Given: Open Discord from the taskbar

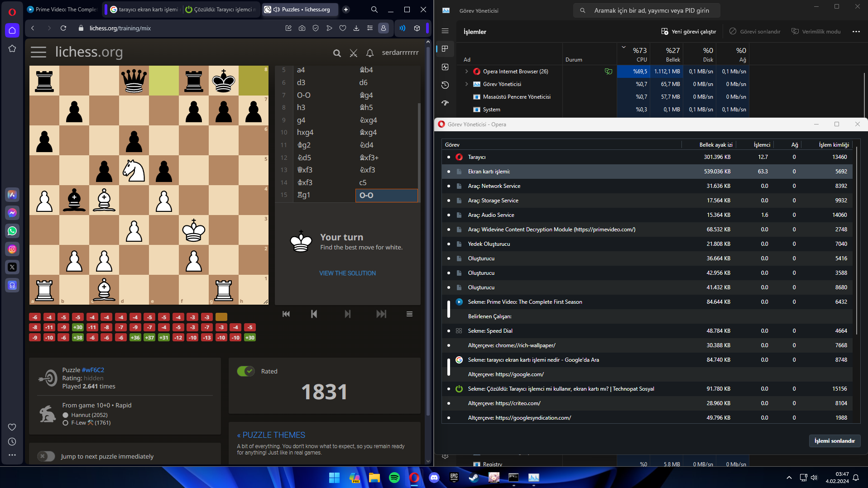Looking at the screenshot, I should 434,478.
